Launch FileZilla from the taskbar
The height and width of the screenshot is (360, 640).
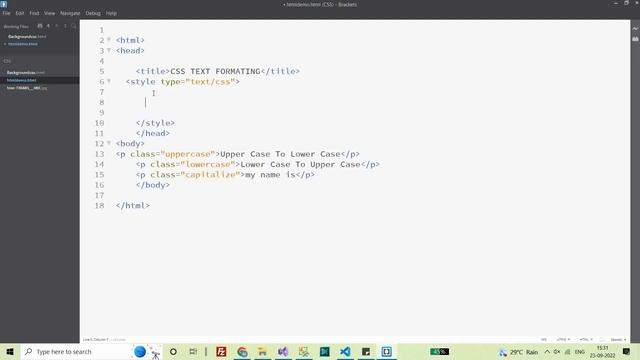[221, 351]
